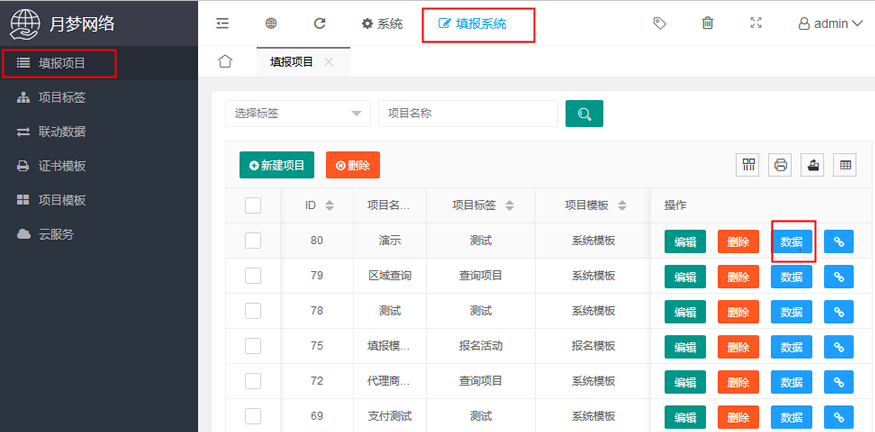The height and width of the screenshot is (432, 875).
Task: Expand the admin user menu
Action: (830, 23)
